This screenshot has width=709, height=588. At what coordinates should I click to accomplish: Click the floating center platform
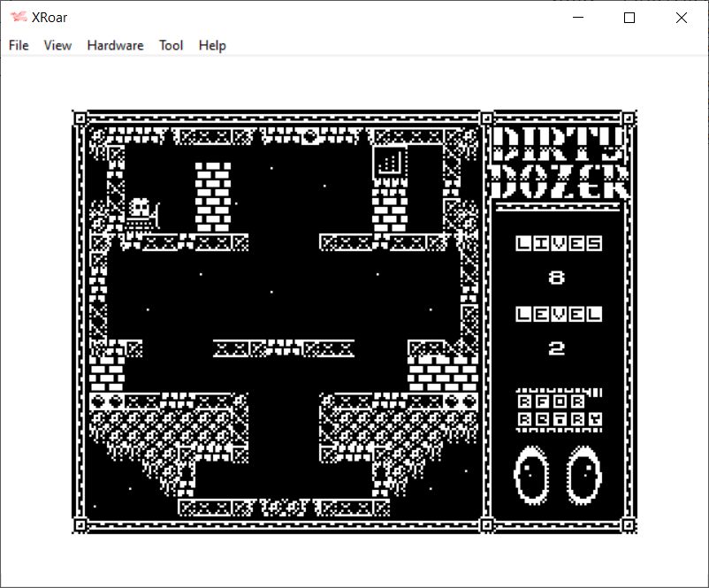pos(283,347)
